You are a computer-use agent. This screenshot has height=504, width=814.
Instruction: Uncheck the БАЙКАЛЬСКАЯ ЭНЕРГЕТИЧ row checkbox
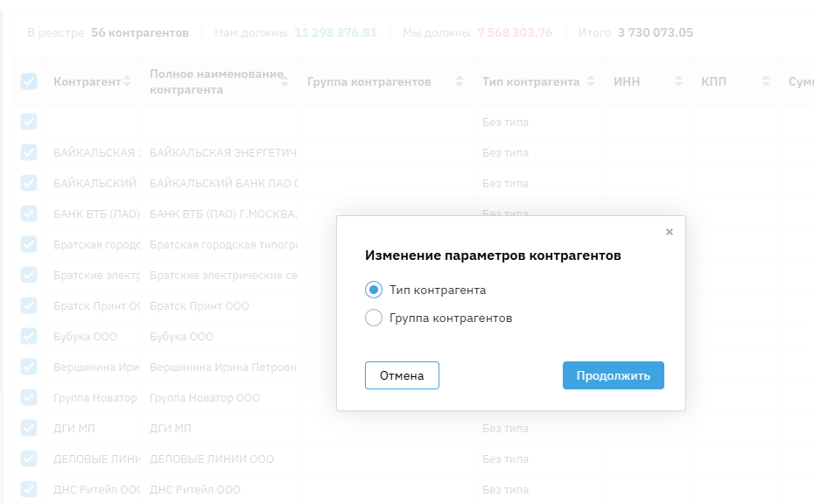pyautogui.click(x=29, y=152)
